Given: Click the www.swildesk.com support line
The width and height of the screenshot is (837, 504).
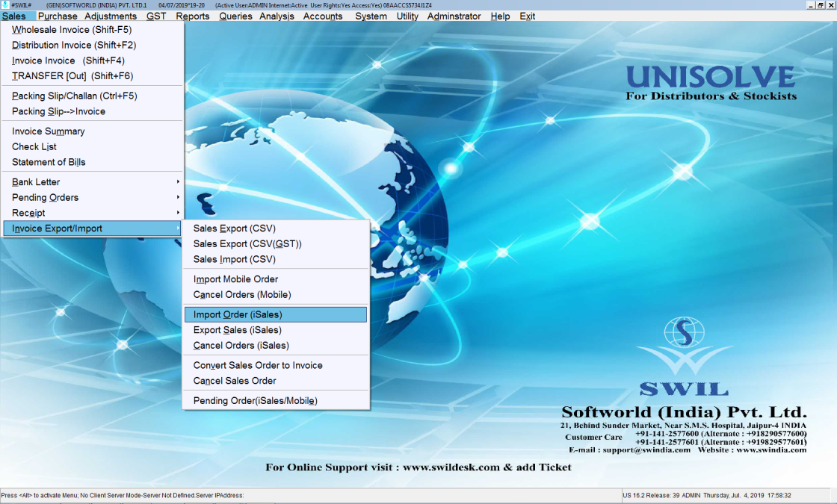Looking at the screenshot, I should click(418, 467).
